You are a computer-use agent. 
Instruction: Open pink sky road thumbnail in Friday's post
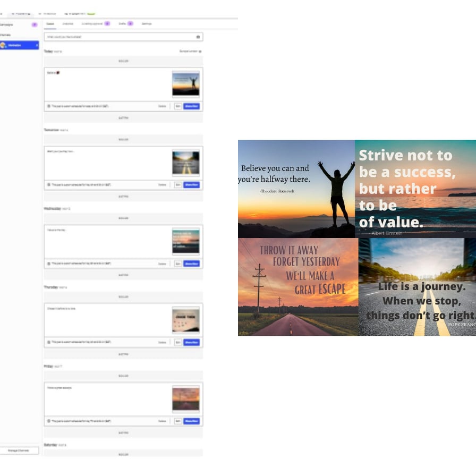pyautogui.click(x=186, y=399)
